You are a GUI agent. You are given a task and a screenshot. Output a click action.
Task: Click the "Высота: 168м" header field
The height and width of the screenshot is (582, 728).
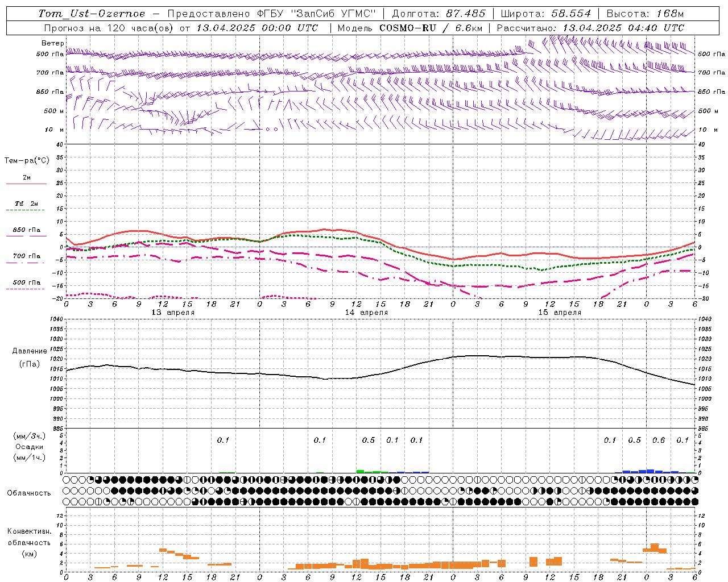[x=645, y=14]
